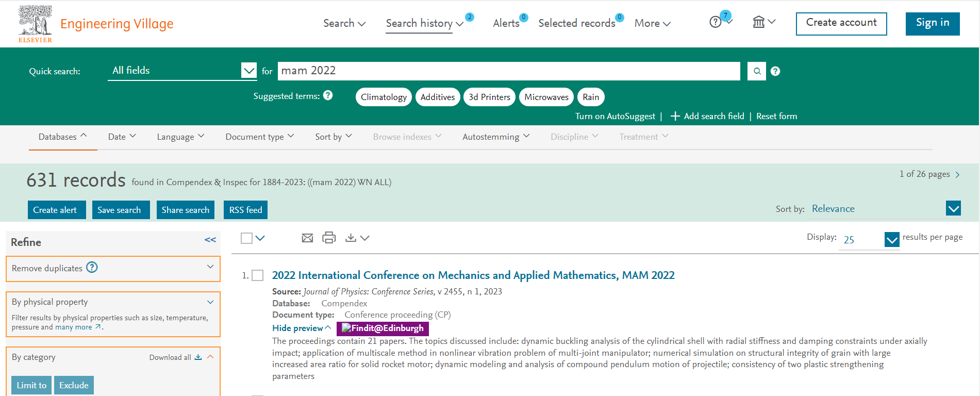Click Download all category data icon
The width and height of the screenshot is (980, 396).
tap(198, 357)
